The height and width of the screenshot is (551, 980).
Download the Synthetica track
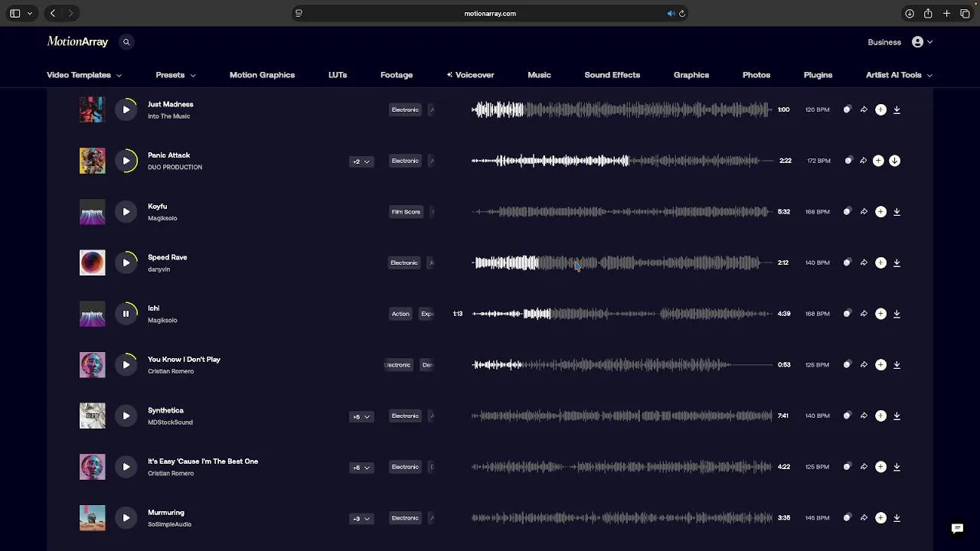pos(897,416)
